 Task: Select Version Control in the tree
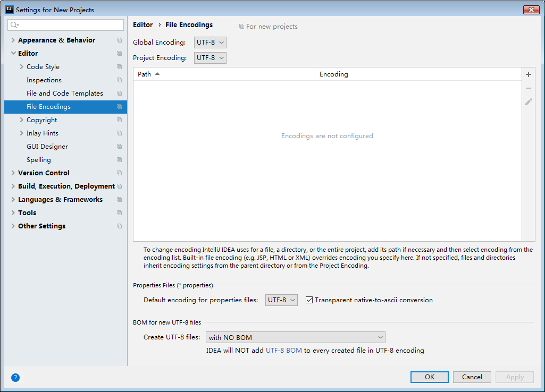pyautogui.click(x=66, y=173)
